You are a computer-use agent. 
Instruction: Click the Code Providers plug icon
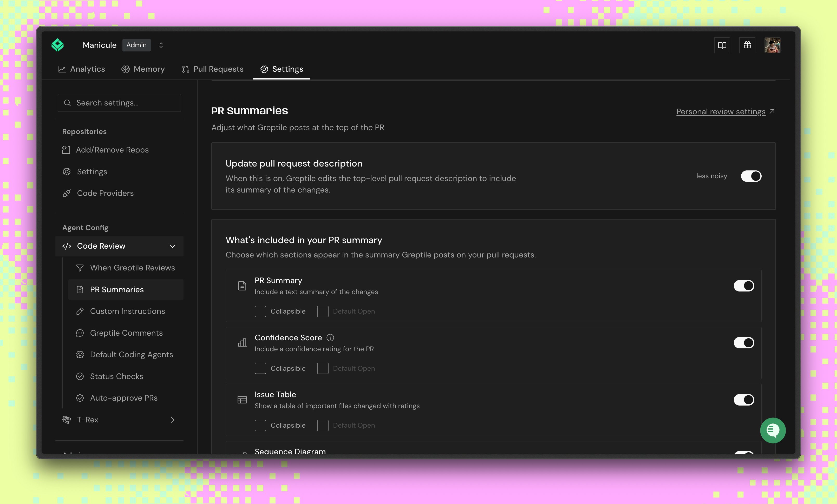67,194
